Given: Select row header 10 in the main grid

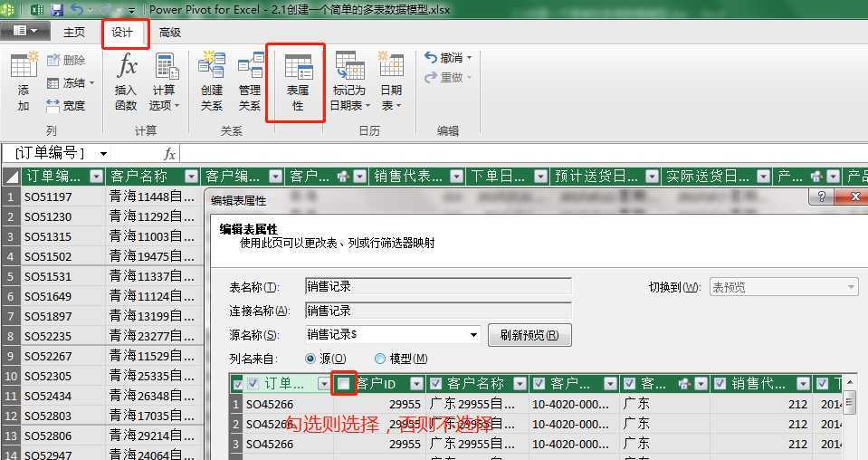Looking at the screenshot, I should 11,376.
